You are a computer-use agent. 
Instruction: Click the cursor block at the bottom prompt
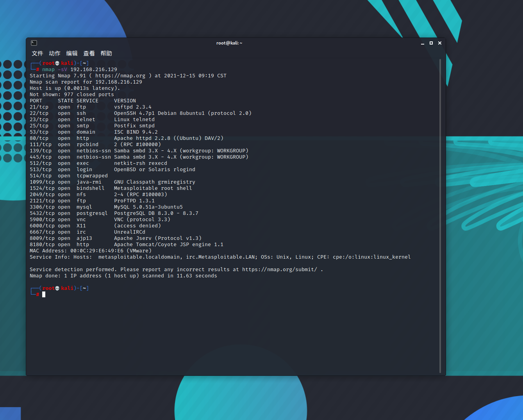tap(44, 295)
